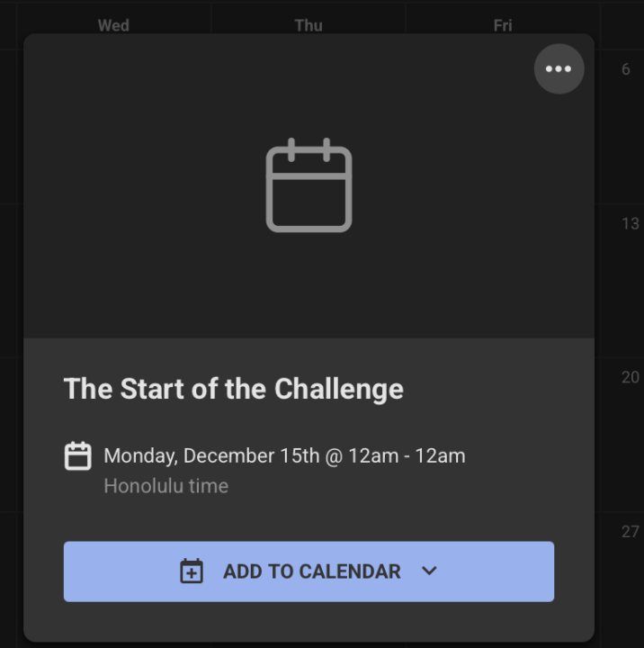
Task: Click the title The Start of the Challenge
Action: 234,389
